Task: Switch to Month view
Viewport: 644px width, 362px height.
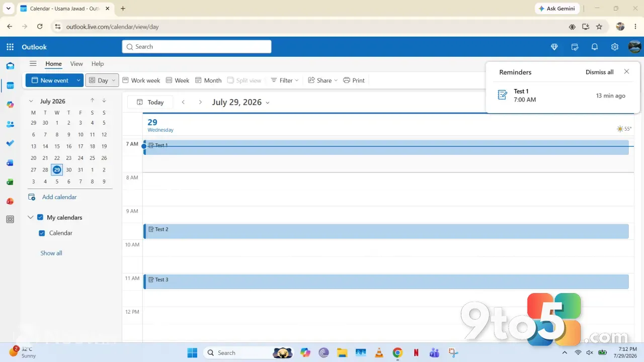Action: [208, 80]
